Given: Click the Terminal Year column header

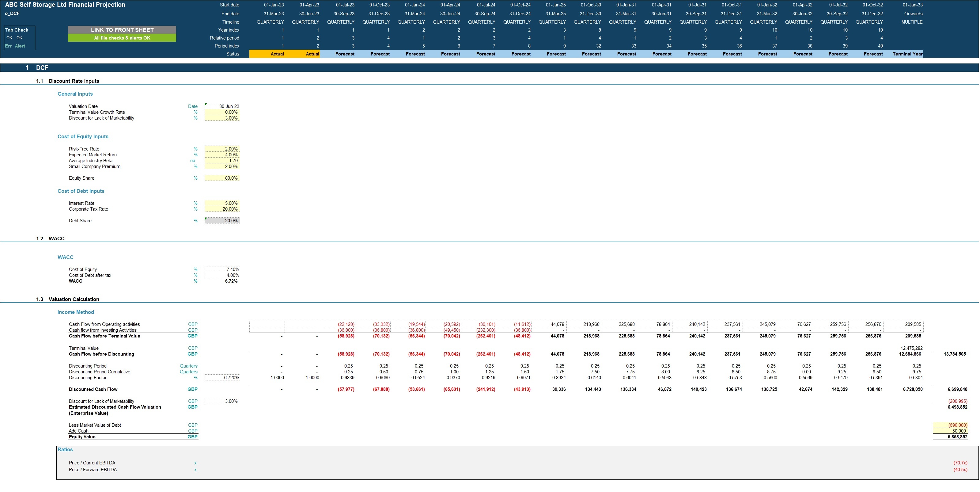Looking at the screenshot, I should (x=908, y=54).
